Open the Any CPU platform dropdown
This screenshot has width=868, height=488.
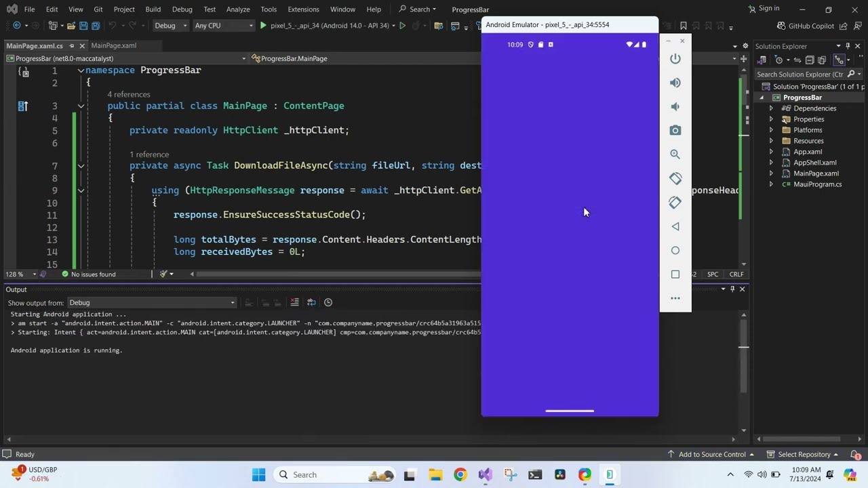tap(223, 26)
